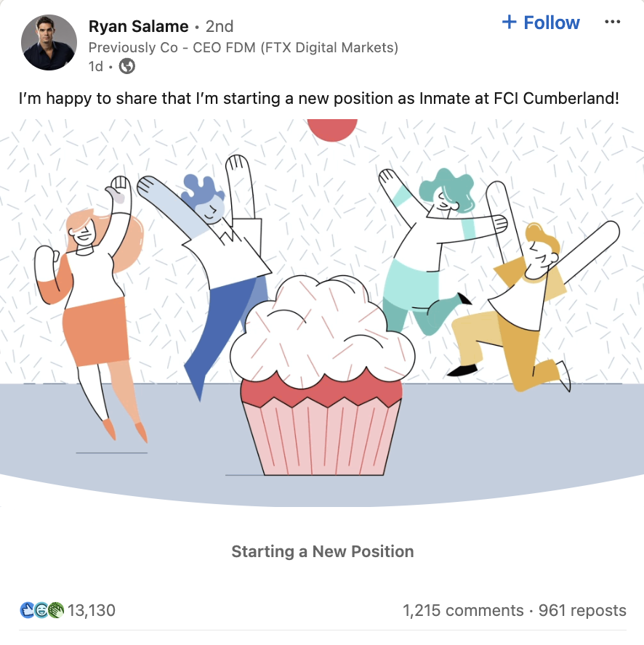The image size is (644, 645).
Task: Open the 1,215 comments
Action: click(463, 610)
